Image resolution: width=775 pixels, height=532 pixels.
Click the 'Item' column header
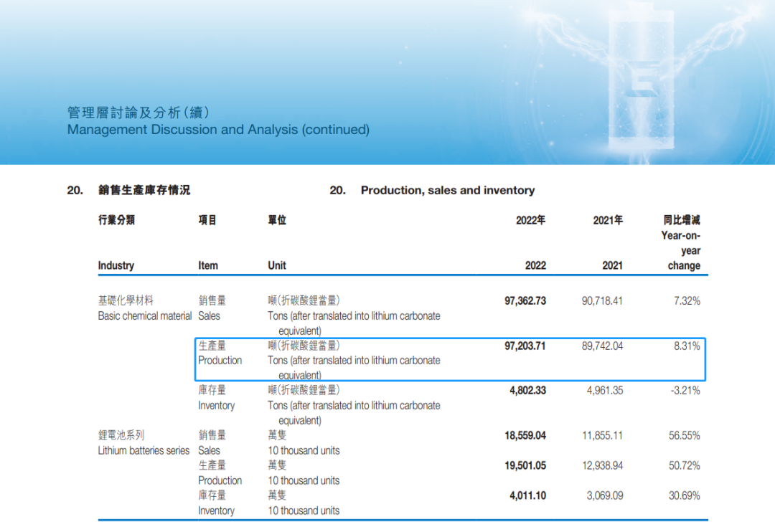tap(208, 265)
